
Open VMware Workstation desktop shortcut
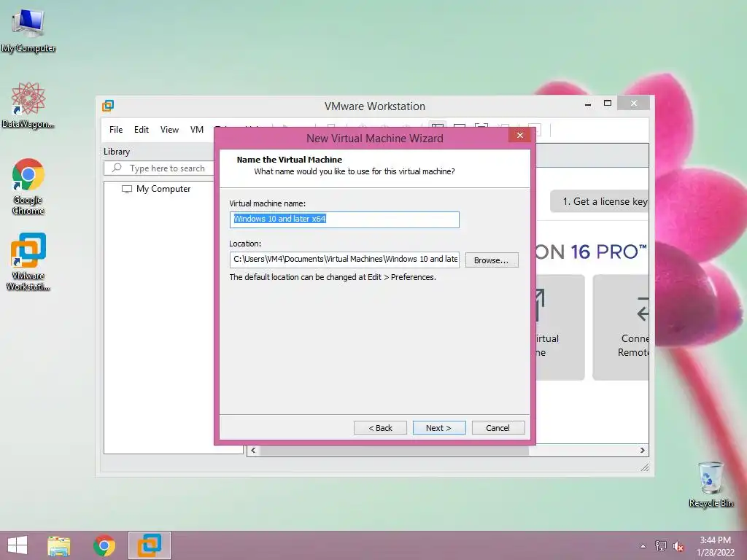pyautogui.click(x=28, y=261)
